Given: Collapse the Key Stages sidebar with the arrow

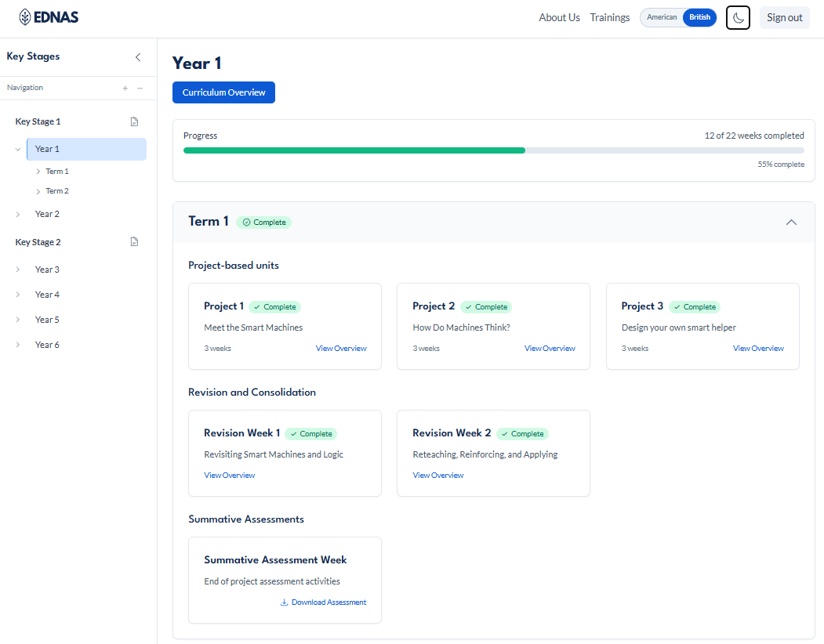Looking at the screenshot, I should (138, 57).
